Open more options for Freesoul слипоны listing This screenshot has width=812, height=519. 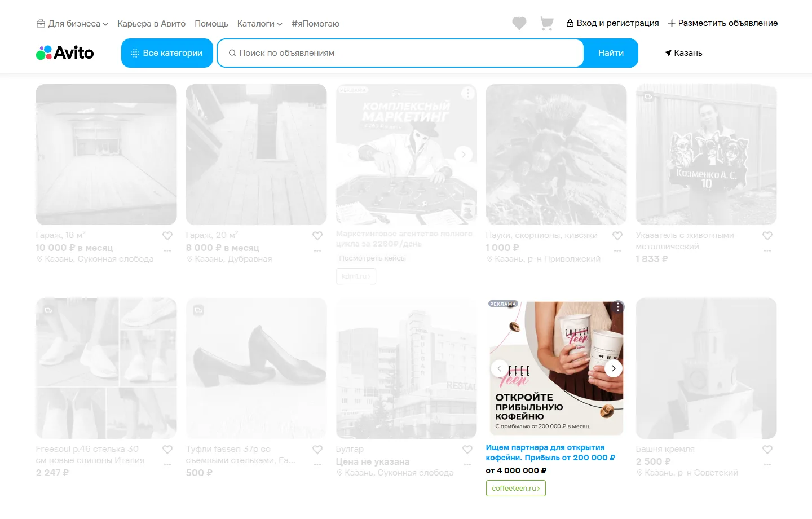tap(167, 464)
